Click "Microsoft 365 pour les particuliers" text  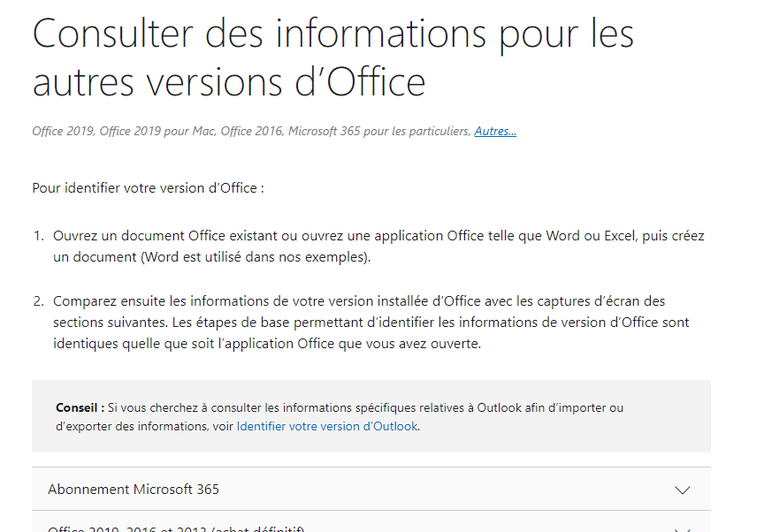[379, 131]
